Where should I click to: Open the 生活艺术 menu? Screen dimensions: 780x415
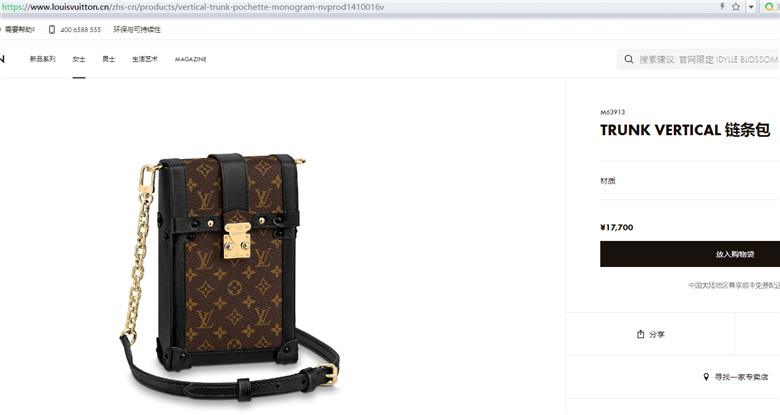click(x=145, y=59)
